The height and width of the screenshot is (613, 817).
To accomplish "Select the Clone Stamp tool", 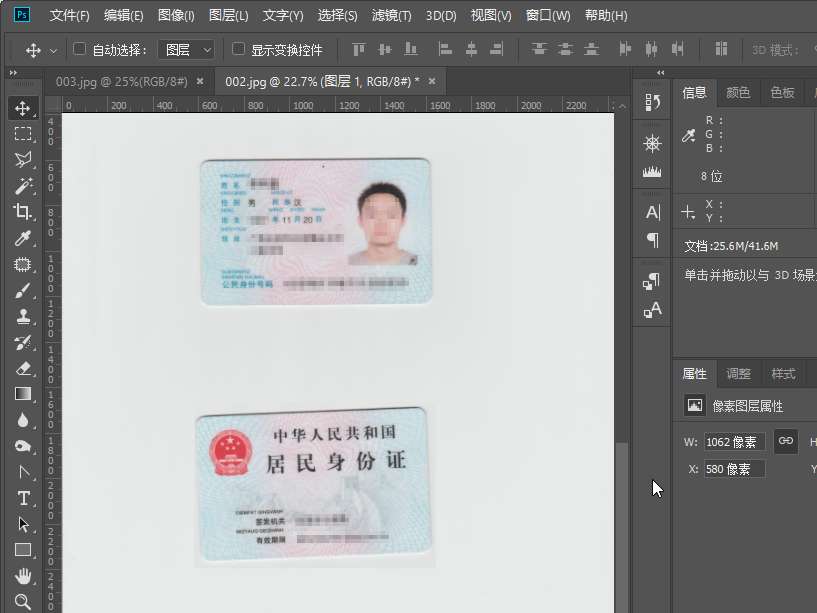I will click(x=22, y=316).
